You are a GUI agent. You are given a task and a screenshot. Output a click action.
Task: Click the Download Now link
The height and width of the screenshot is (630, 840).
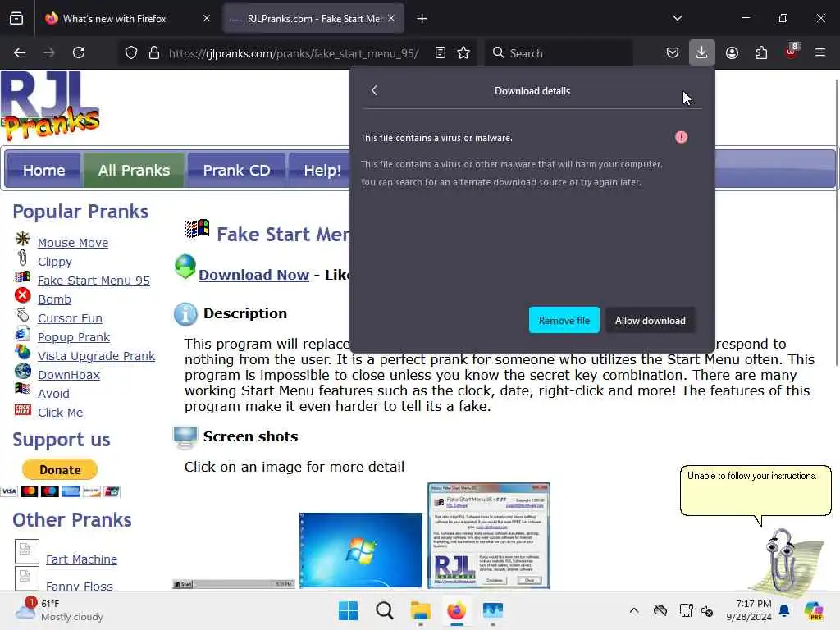coord(254,275)
